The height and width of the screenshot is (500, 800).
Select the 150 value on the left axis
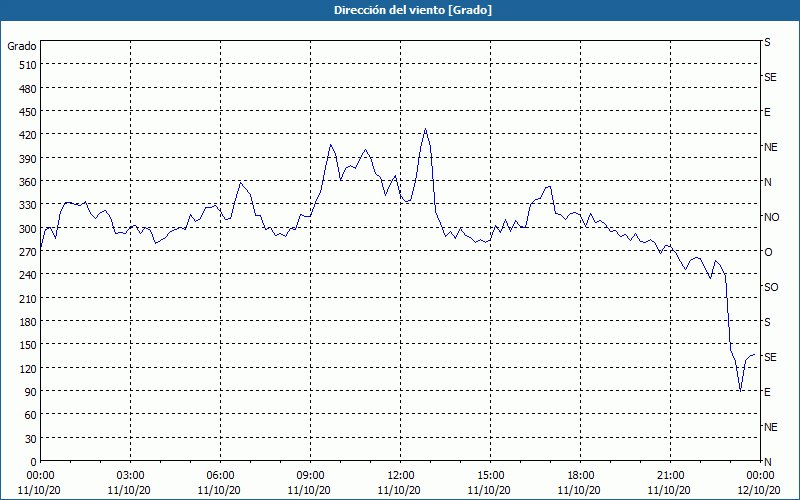click(28, 345)
